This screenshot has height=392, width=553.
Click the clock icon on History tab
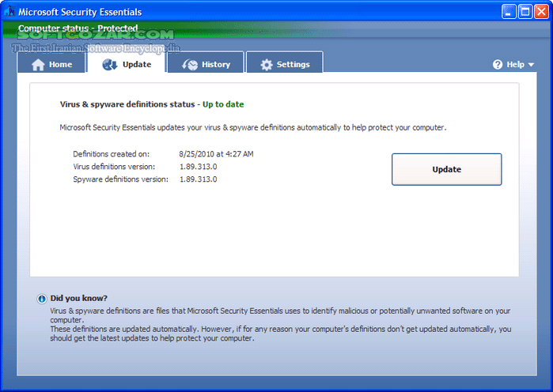[190, 65]
